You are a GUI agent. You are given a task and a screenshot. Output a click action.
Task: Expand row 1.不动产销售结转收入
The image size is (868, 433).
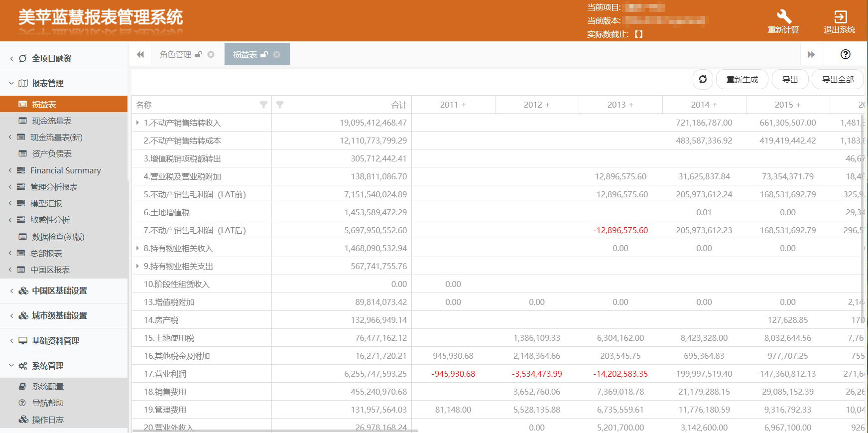coord(137,123)
